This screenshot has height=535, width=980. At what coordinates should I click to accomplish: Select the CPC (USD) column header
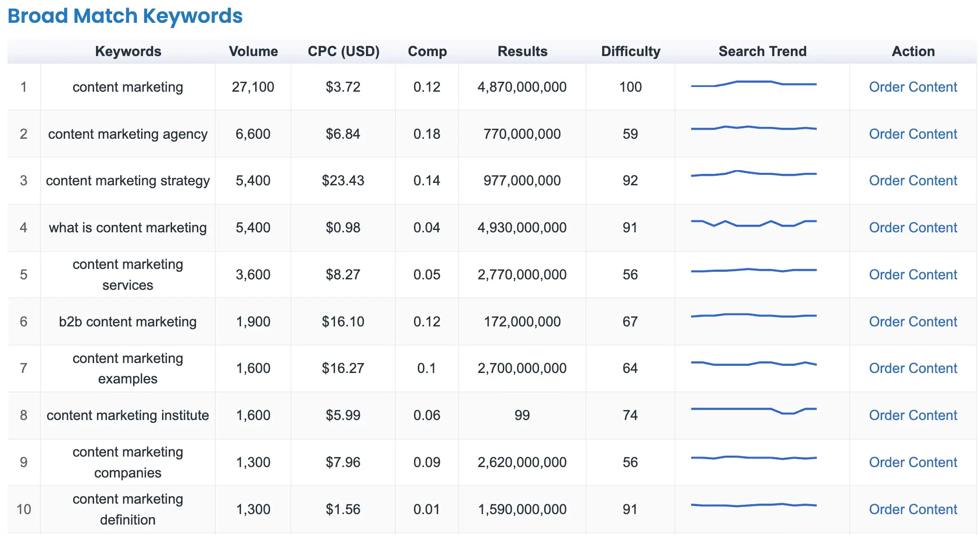click(x=344, y=51)
